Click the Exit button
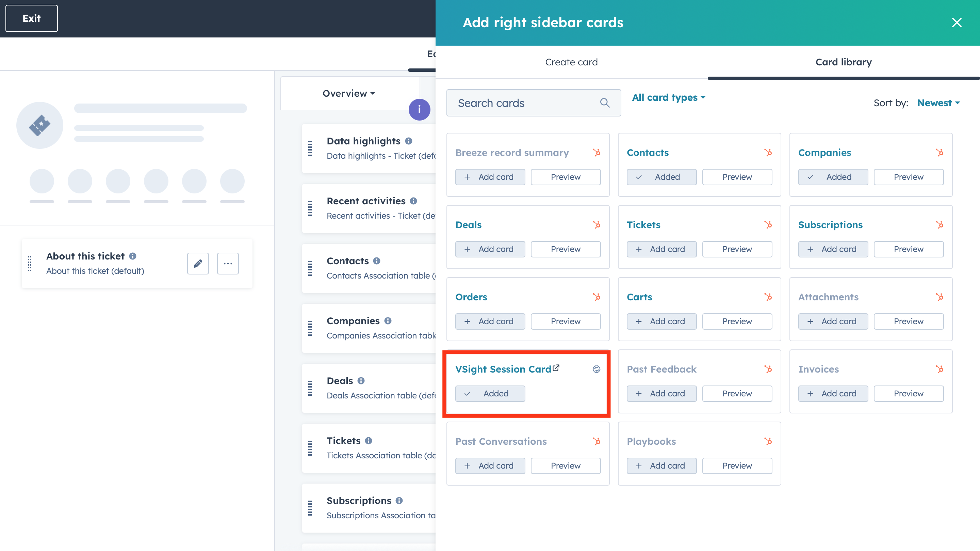This screenshot has height=551, width=980. click(32, 18)
